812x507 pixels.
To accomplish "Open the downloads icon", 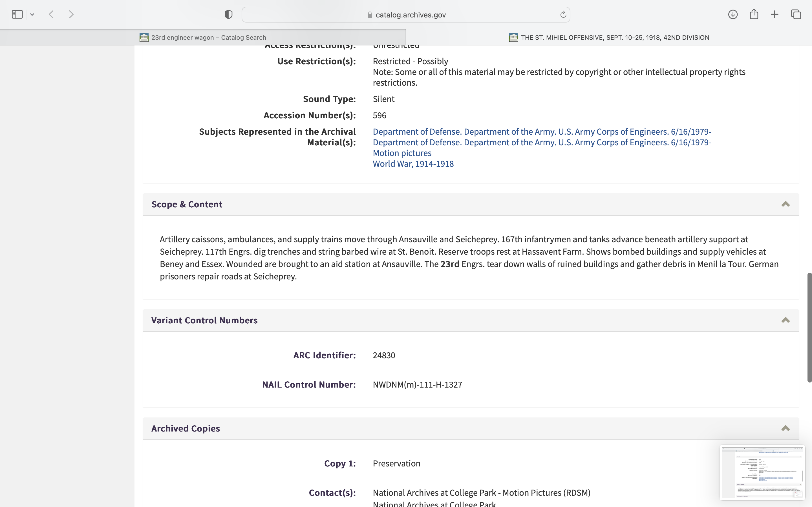I will click(733, 14).
